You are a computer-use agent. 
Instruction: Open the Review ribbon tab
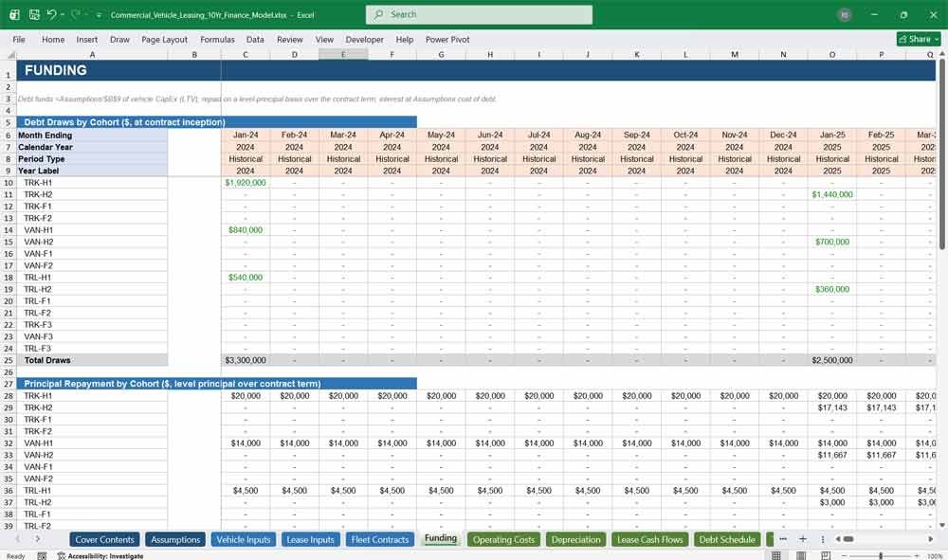[289, 39]
